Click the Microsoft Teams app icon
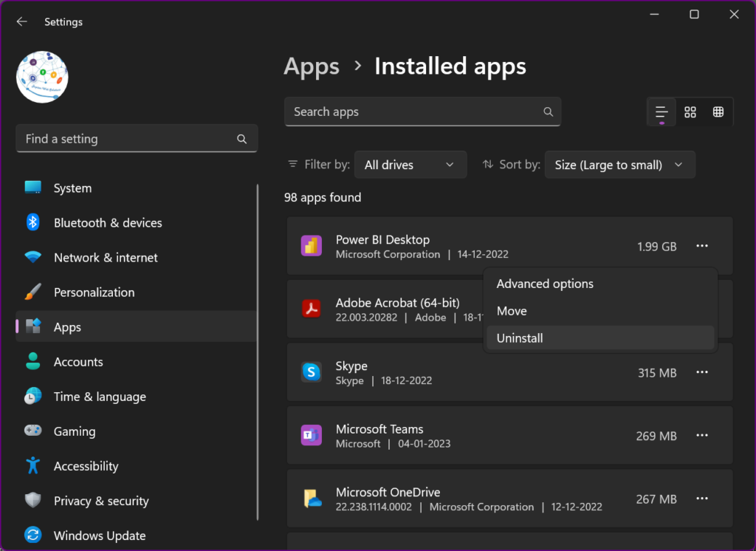 click(x=312, y=436)
